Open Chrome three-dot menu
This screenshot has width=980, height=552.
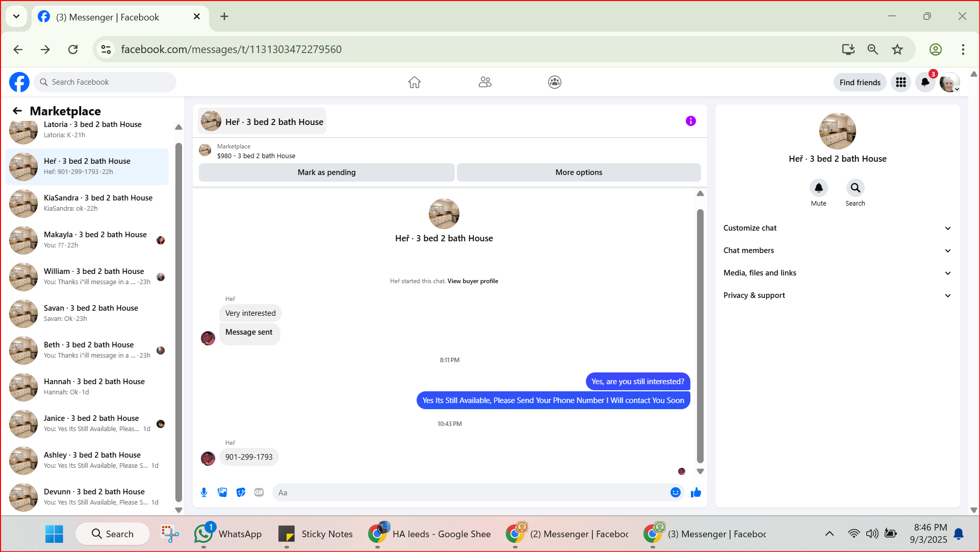(x=963, y=49)
